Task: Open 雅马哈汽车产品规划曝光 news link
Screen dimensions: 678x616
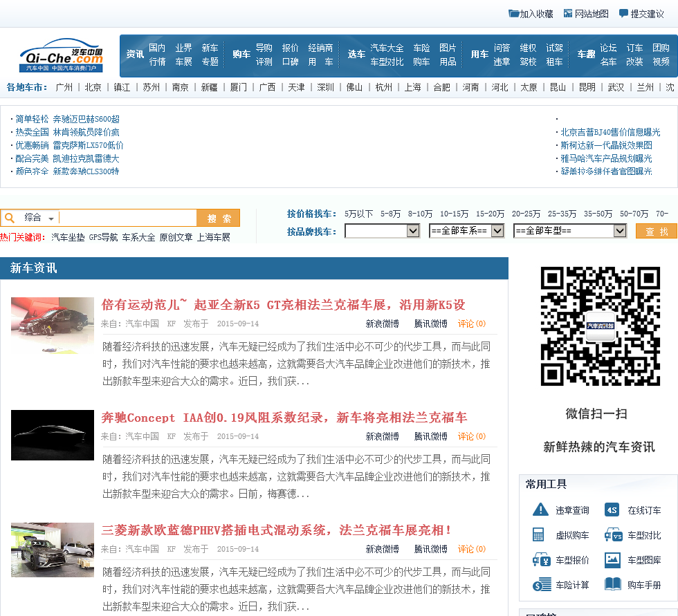Action: pos(606,158)
